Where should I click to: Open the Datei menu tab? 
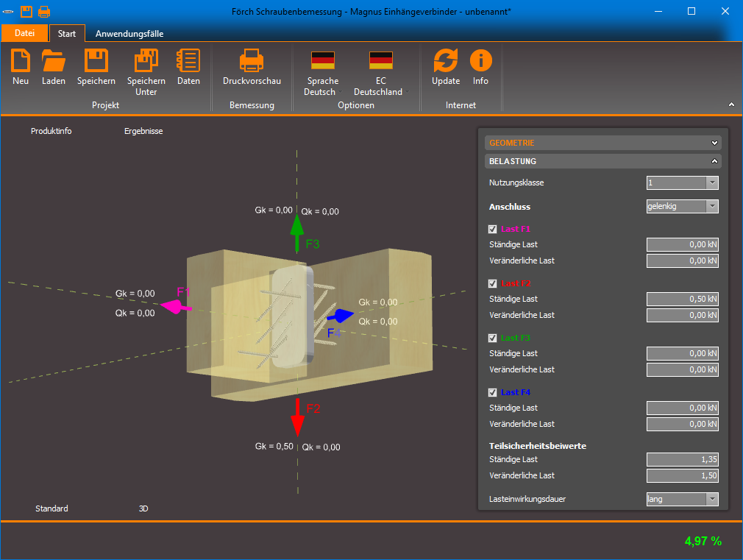click(24, 33)
